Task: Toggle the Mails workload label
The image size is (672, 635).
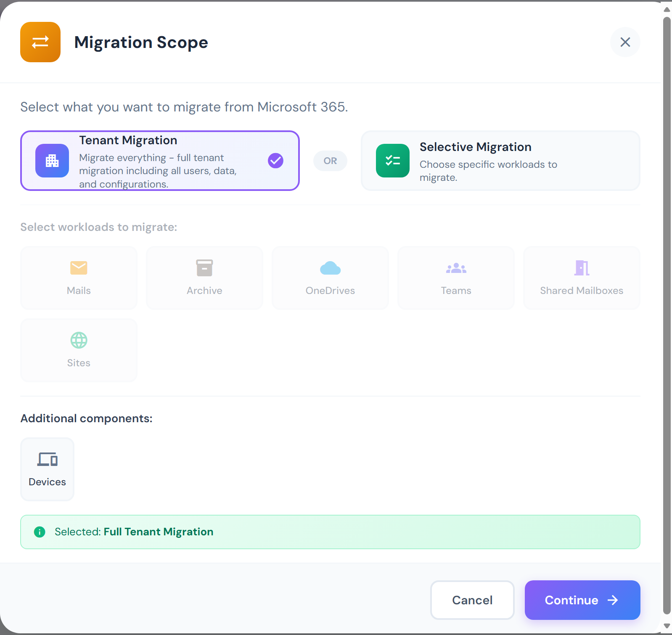Action: pos(79,291)
